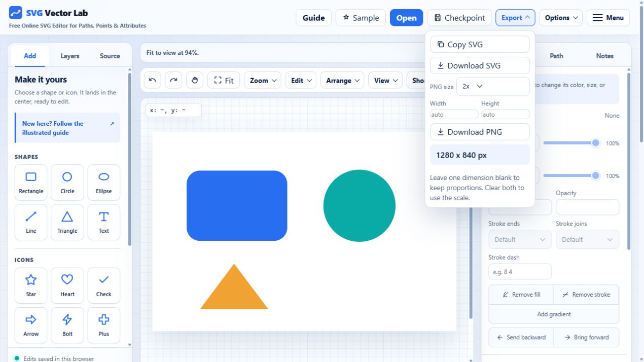Switch to the Add tab
The image size is (644, 362).
pos(30,56)
